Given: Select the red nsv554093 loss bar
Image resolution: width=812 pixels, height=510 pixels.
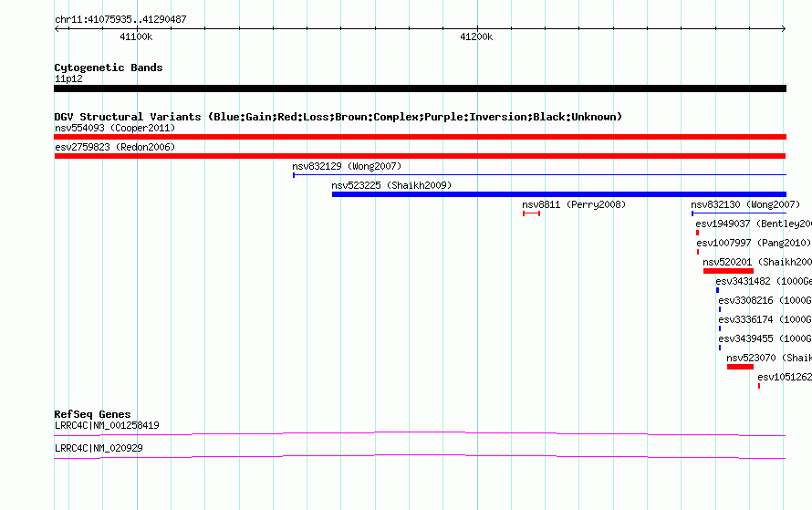Looking at the screenshot, I should [420, 137].
